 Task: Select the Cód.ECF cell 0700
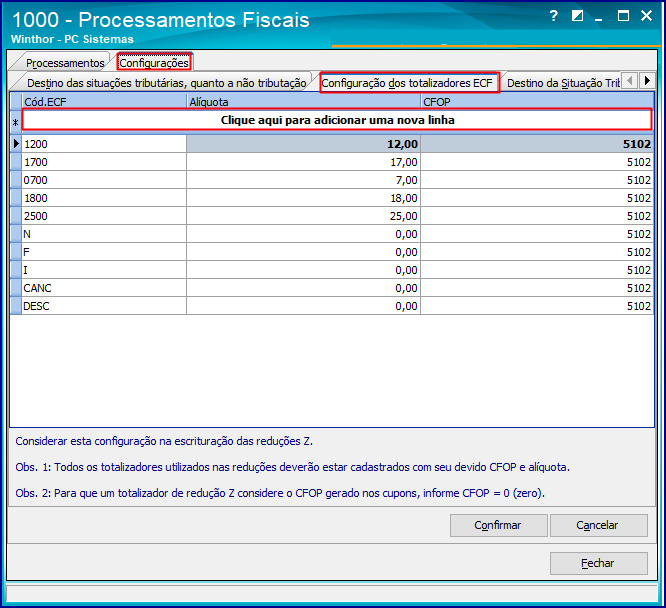click(x=104, y=180)
